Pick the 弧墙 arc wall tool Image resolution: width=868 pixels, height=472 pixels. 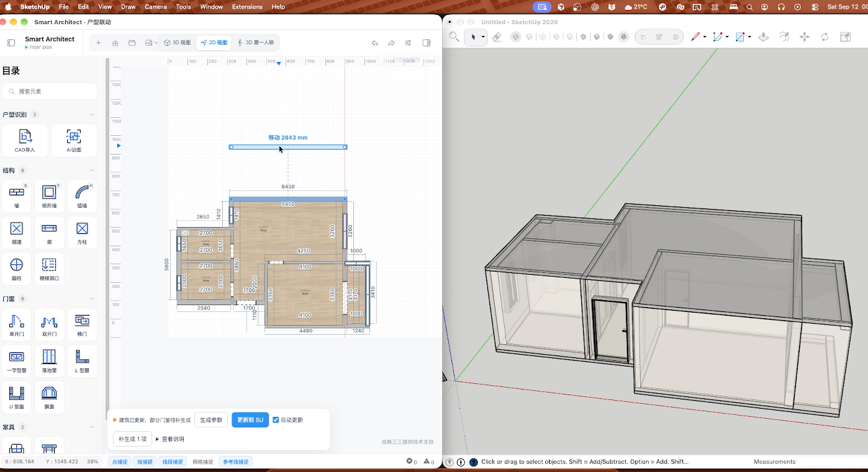(82, 197)
